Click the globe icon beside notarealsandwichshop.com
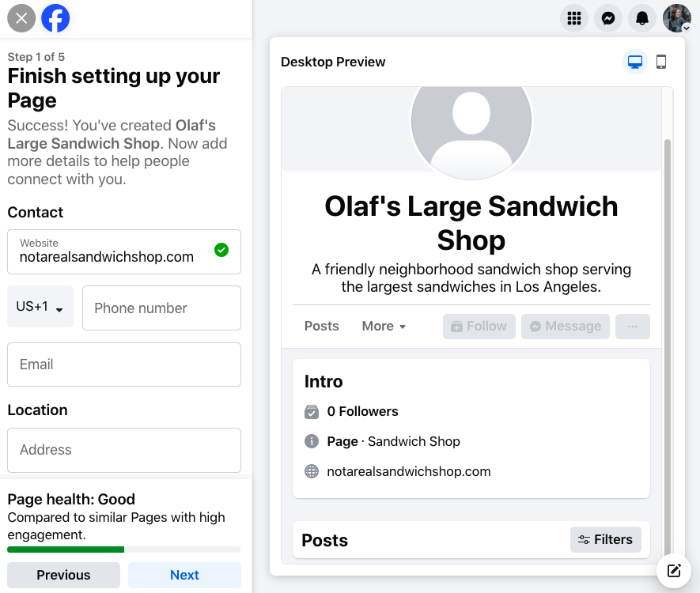The width and height of the screenshot is (700, 593). pos(311,470)
